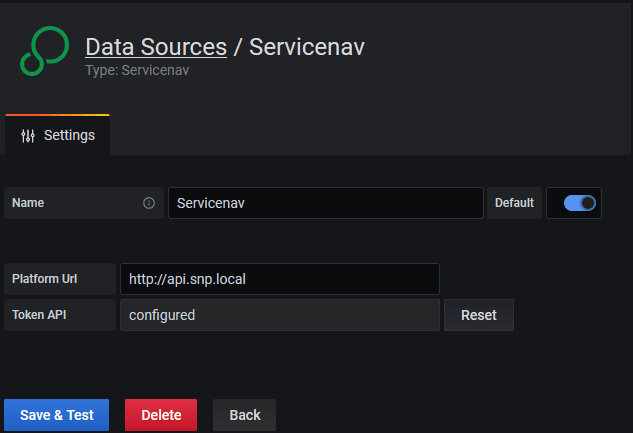
Task: Click the info icon beside Name label
Action: pyautogui.click(x=149, y=203)
